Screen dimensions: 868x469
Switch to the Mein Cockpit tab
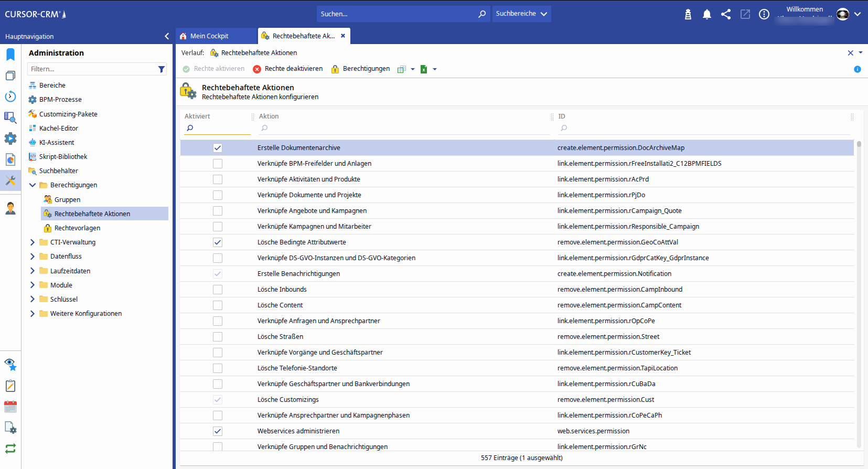coord(209,36)
